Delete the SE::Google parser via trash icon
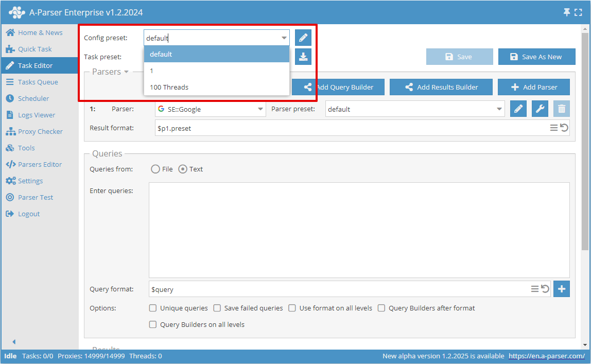 coord(561,109)
